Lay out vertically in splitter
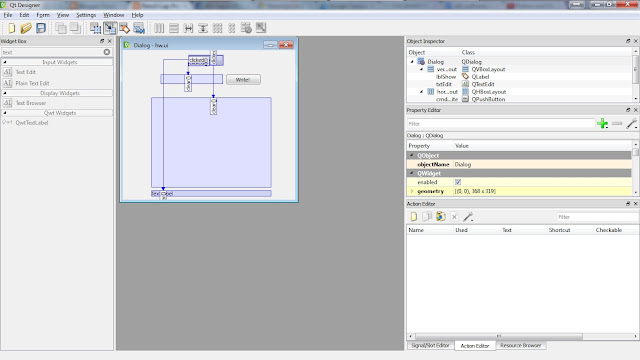Viewport: 640px width, 360px height. tap(203, 28)
